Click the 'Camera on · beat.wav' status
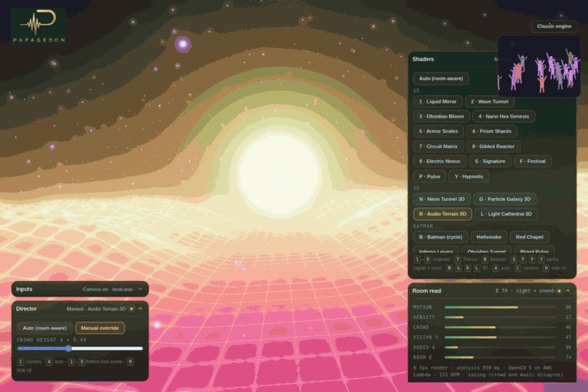Viewport: 588px width, 392px height. click(x=108, y=289)
